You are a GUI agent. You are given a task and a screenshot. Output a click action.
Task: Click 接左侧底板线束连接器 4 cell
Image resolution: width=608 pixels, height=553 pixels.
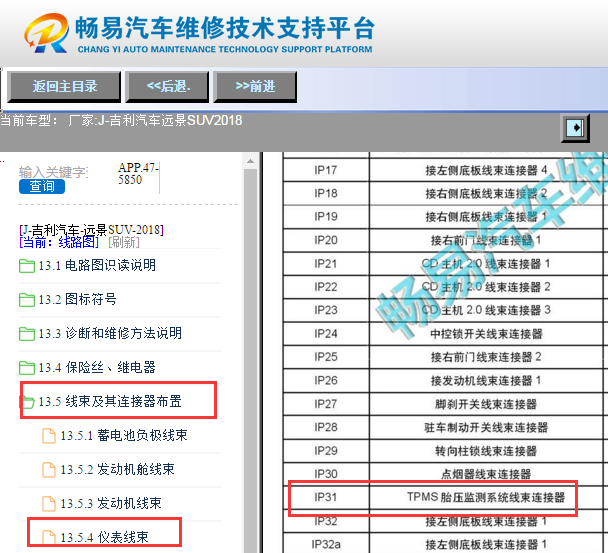[486, 170]
